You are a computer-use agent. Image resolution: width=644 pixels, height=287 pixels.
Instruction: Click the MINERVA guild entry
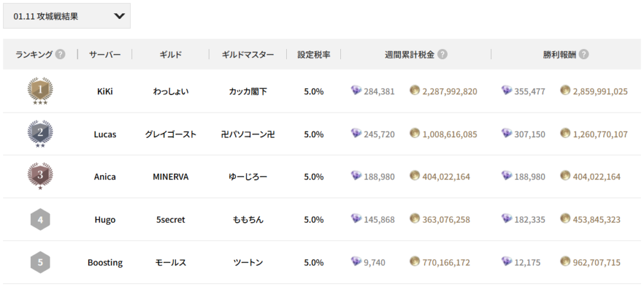[170, 177]
